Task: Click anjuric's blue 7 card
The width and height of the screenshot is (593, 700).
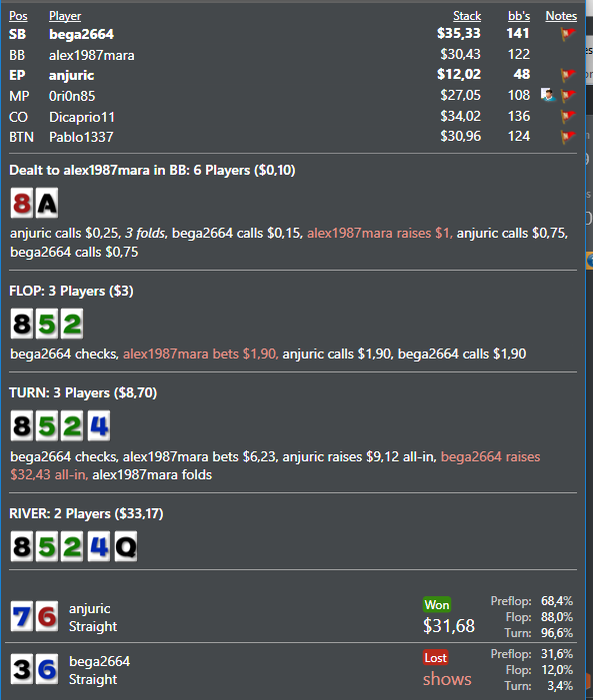Action: [22, 617]
